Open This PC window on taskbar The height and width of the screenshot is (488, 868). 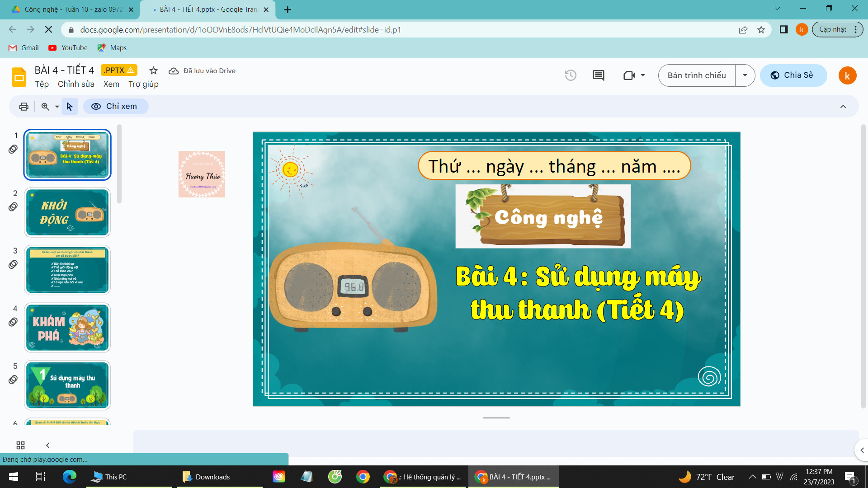(x=129, y=477)
